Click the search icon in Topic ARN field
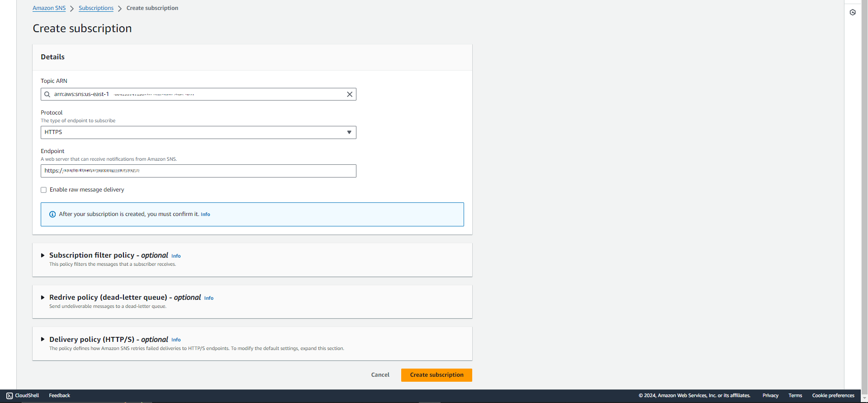This screenshot has width=868, height=403. tap(47, 94)
